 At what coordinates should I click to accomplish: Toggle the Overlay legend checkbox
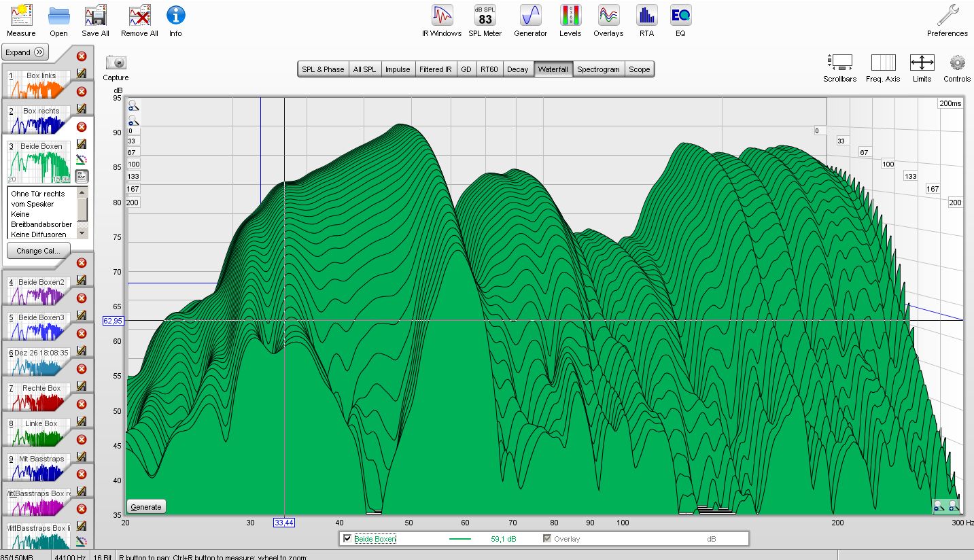pyautogui.click(x=547, y=539)
